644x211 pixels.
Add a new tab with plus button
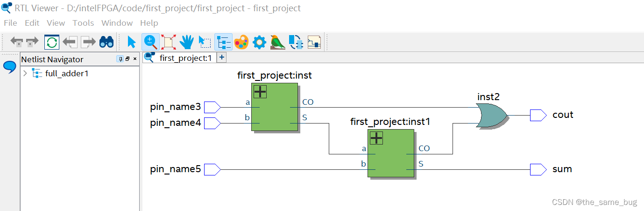click(x=222, y=58)
